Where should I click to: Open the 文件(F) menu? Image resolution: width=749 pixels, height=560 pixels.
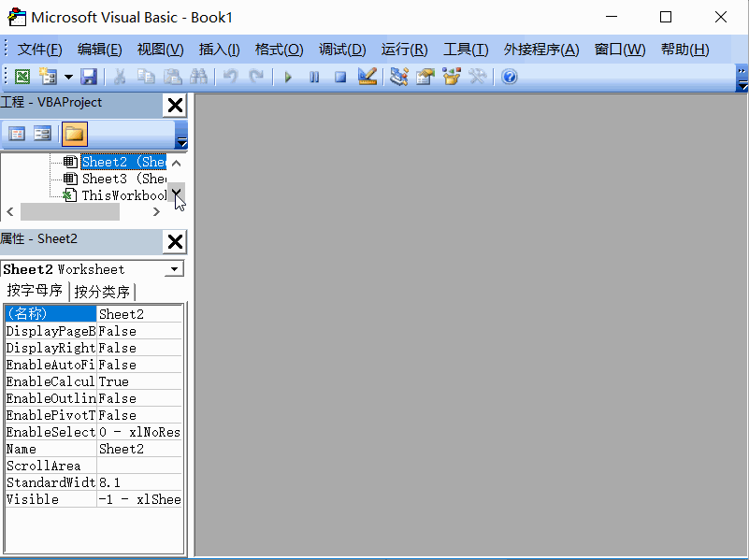(39, 50)
